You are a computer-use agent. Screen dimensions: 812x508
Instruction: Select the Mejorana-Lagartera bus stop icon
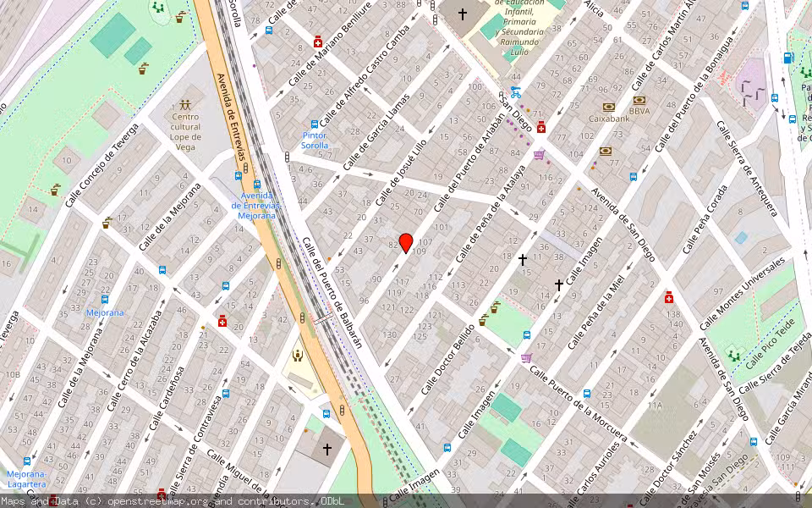(x=27, y=461)
